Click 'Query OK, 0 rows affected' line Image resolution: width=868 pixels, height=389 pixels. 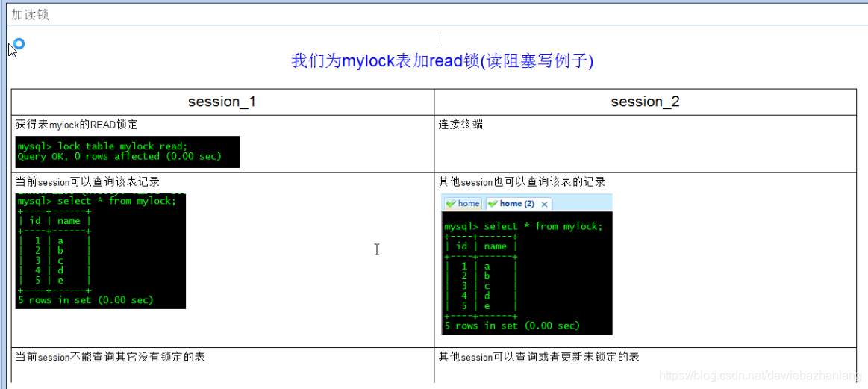[x=119, y=157]
